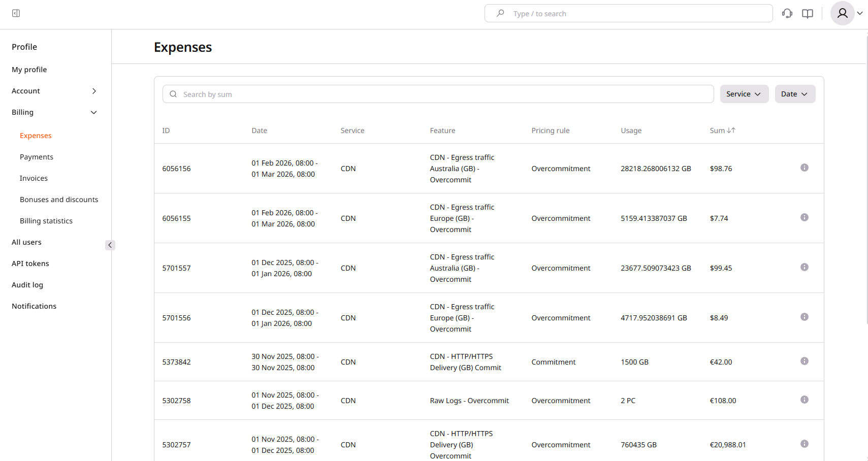Collapse the sidebar panel arrow button
The width and height of the screenshot is (868, 461).
[x=110, y=245]
